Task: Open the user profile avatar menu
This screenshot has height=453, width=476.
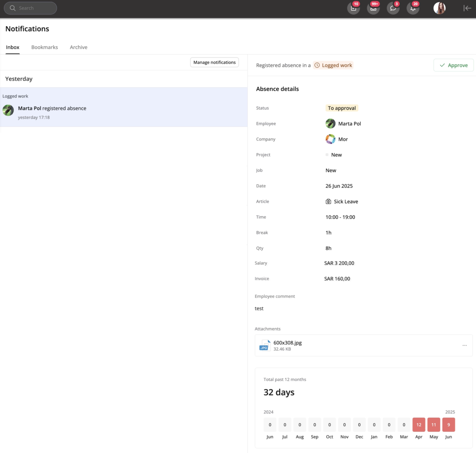Action: [x=439, y=8]
